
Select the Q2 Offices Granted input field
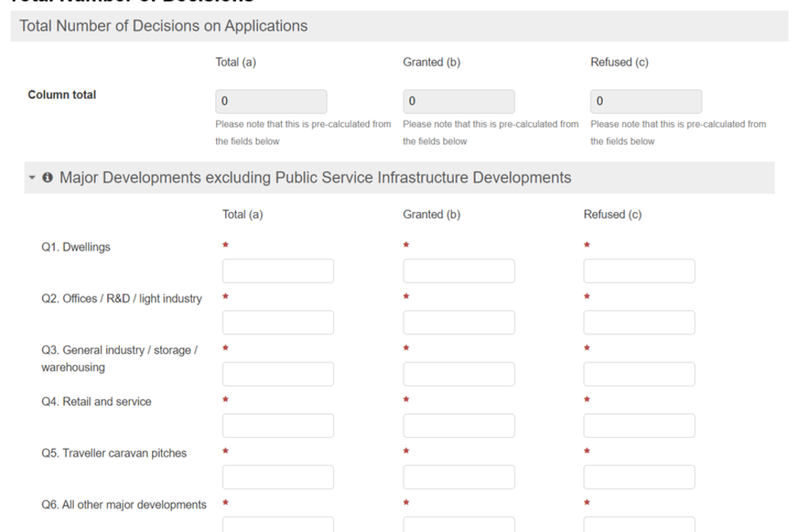[x=458, y=323]
